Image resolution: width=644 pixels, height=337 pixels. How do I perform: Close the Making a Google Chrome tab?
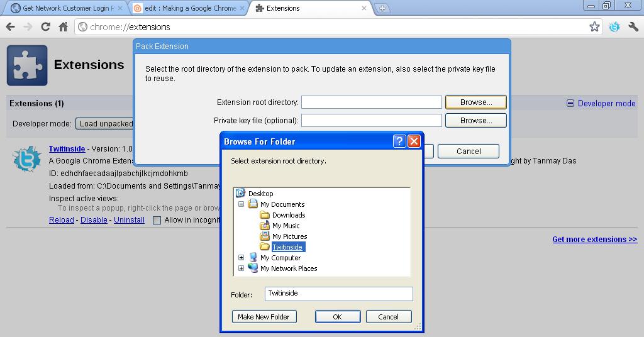242,8
